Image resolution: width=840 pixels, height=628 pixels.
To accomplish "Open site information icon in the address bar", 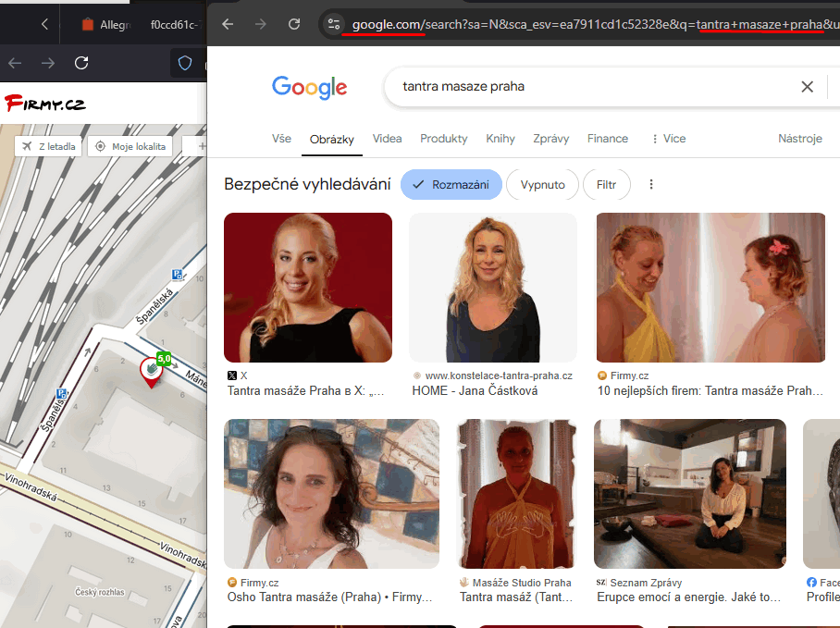I will (x=335, y=24).
